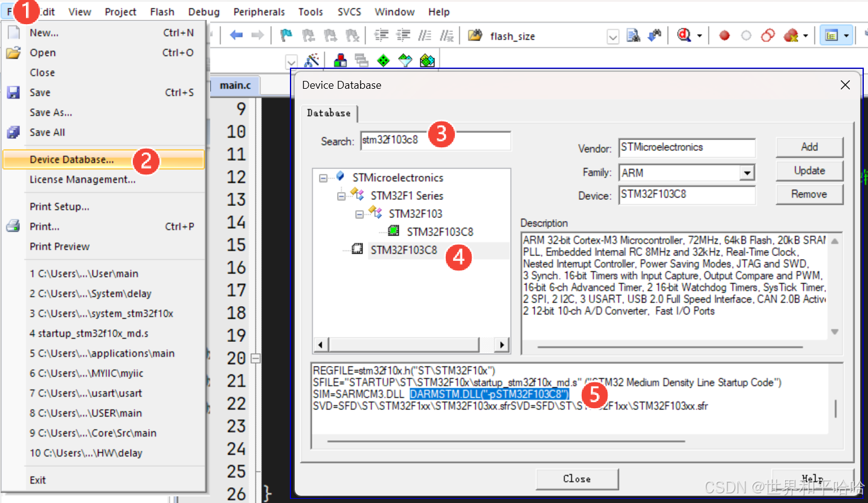Navigate forwards with the right arrow

point(258,36)
